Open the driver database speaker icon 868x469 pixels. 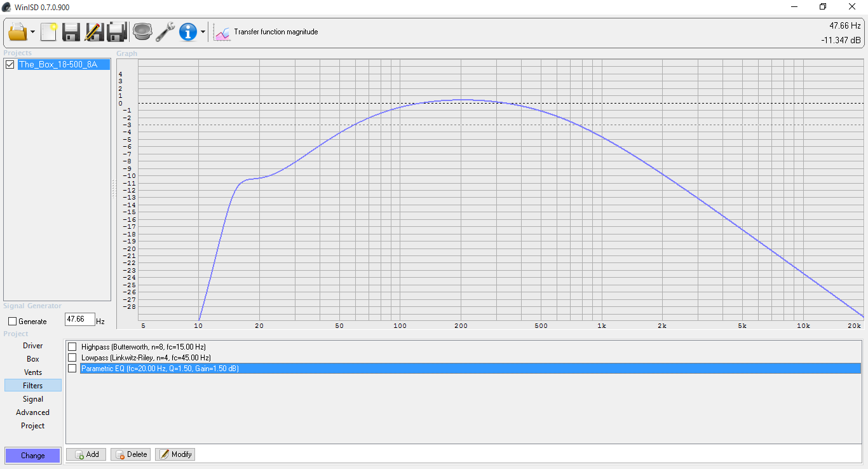click(x=142, y=31)
